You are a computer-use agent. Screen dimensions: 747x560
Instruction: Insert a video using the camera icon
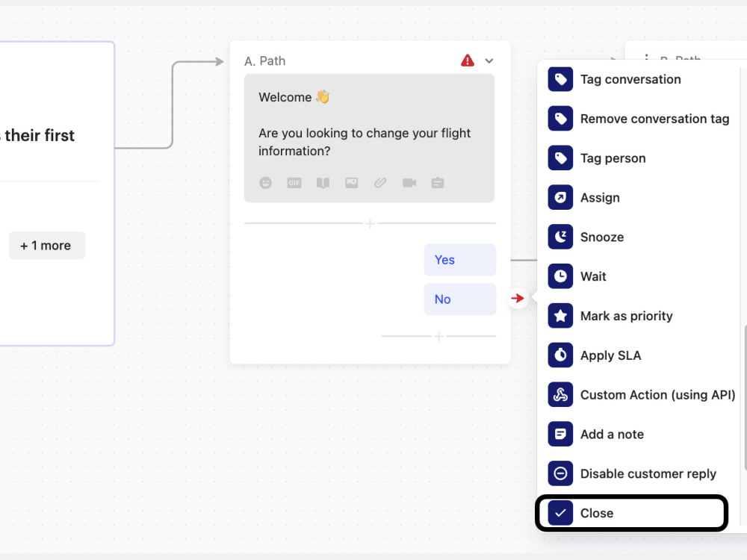pyautogui.click(x=409, y=182)
